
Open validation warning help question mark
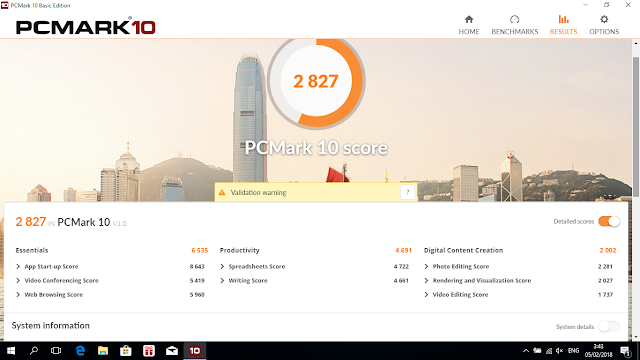407,192
